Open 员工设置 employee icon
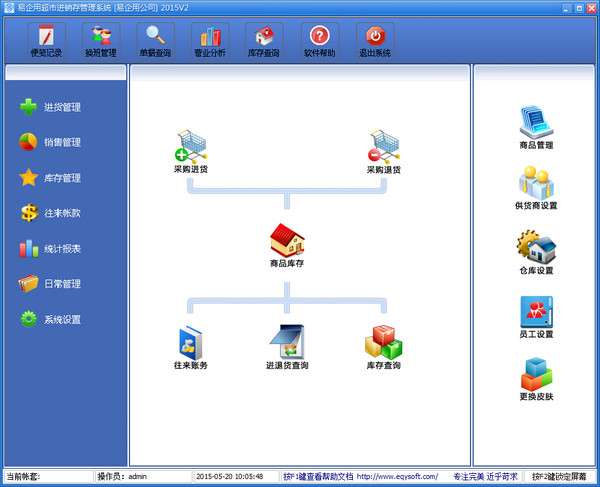This screenshot has height=487, width=600. (536, 317)
